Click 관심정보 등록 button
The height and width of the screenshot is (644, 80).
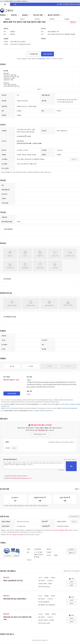coord(33,54)
